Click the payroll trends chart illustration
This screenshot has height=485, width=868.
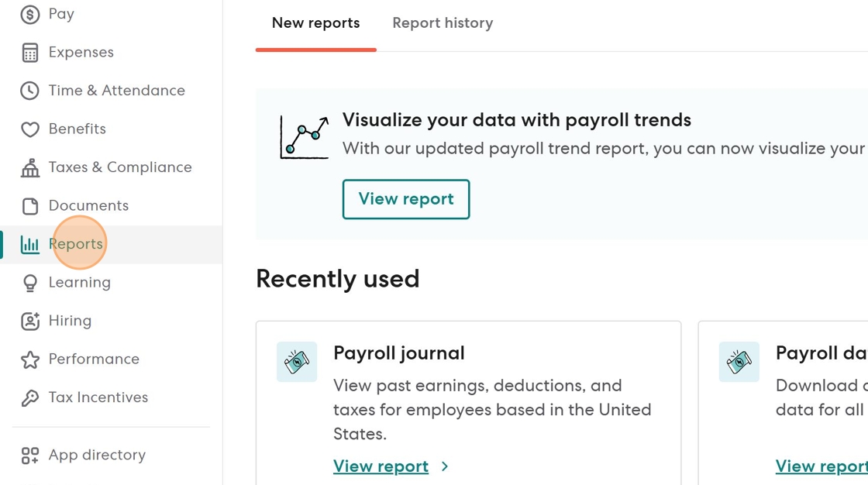click(304, 137)
